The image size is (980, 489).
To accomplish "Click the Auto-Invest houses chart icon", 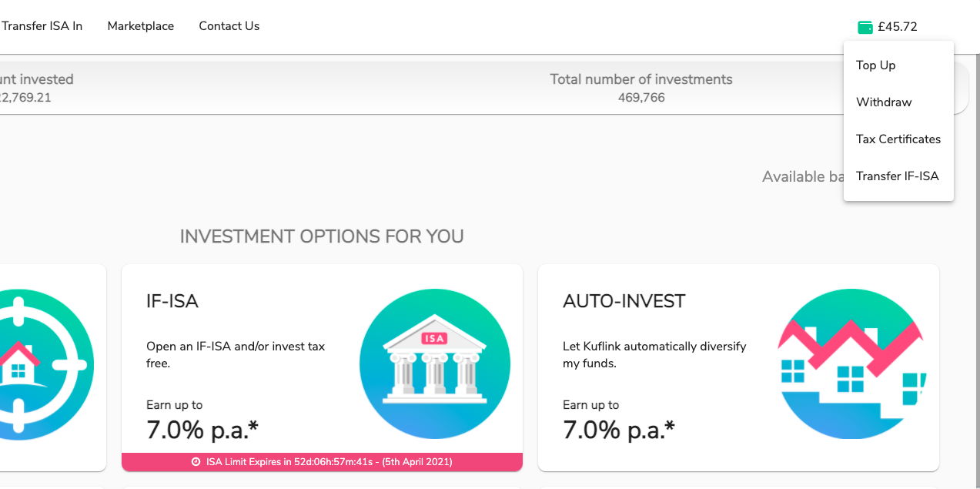I will [851, 363].
